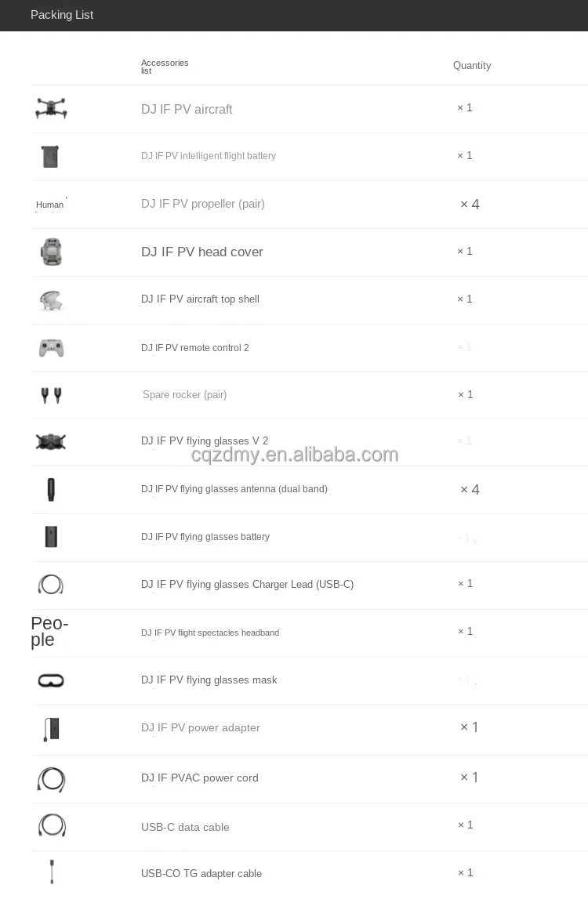Select the DJ IF PV propeller (pair) text
588x910 pixels.
[x=202, y=204]
